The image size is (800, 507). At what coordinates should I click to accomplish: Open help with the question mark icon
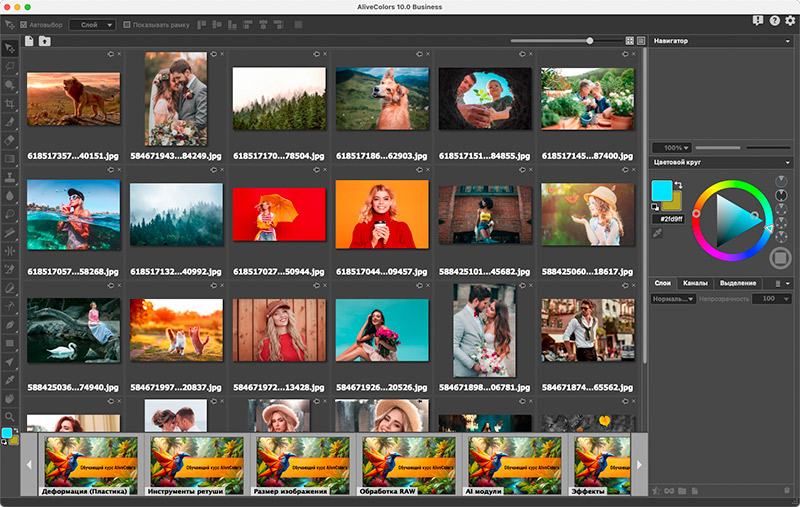(775, 21)
